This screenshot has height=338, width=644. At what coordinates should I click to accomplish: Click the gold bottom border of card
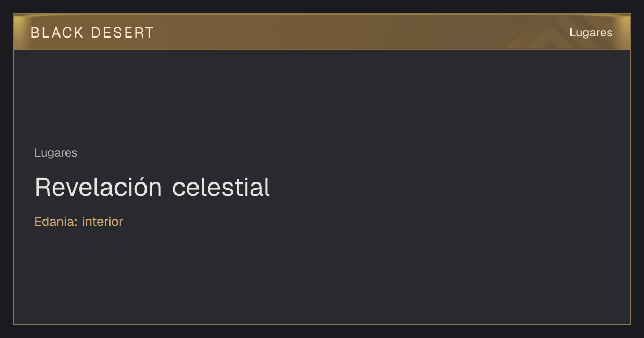coord(322,324)
